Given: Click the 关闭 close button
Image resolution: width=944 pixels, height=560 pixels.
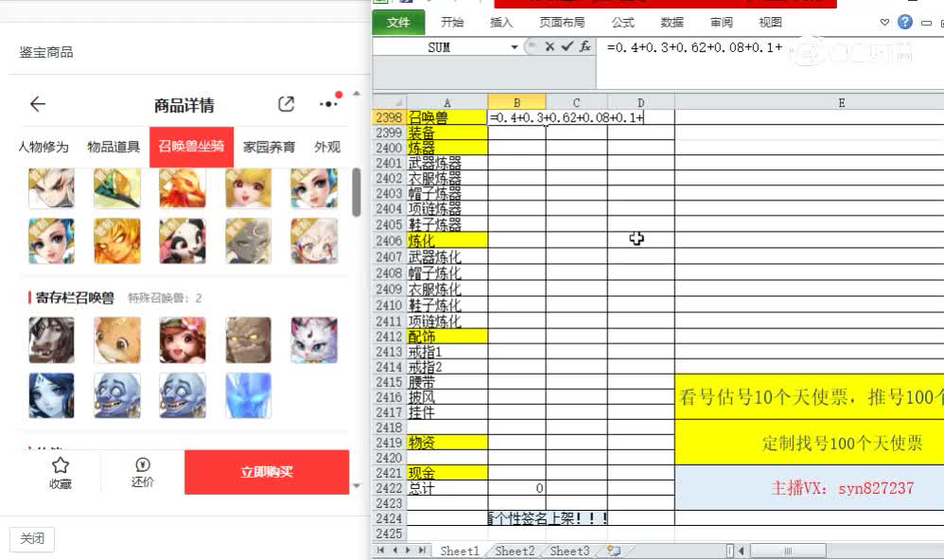Looking at the screenshot, I should coord(32,539).
